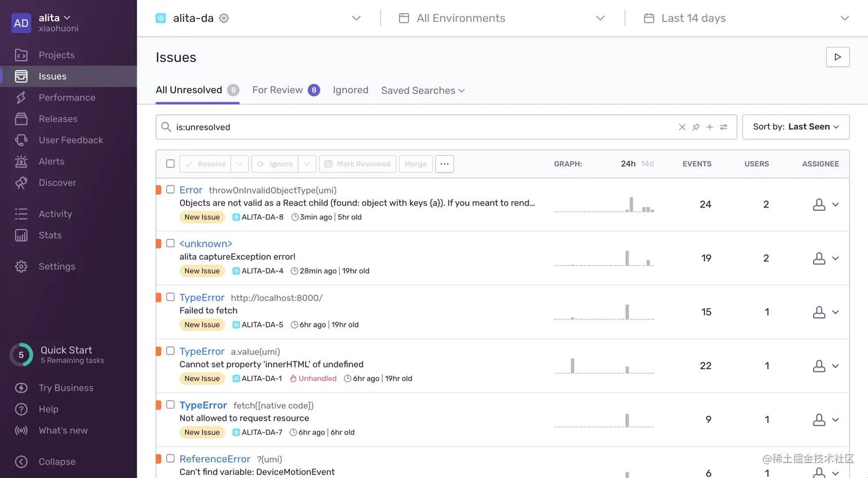Open Resolve options dropdown arrow
Viewport: 868px width, 478px height.
click(x=239, y=164)
